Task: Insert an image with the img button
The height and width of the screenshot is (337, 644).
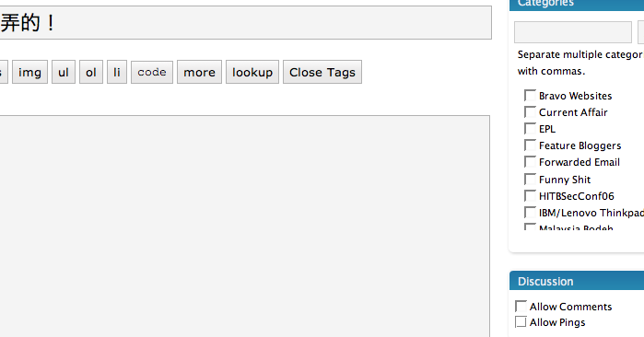Action: point(30,72)
